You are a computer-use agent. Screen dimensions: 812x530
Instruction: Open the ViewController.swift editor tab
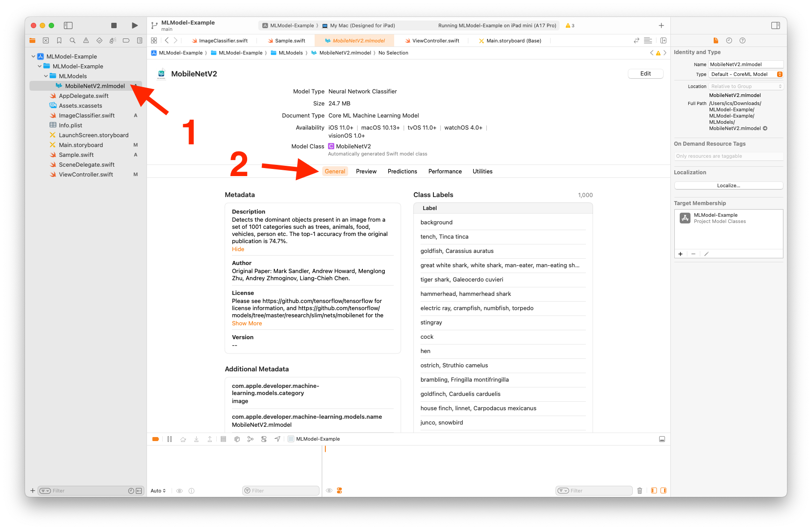click(435, 41)
